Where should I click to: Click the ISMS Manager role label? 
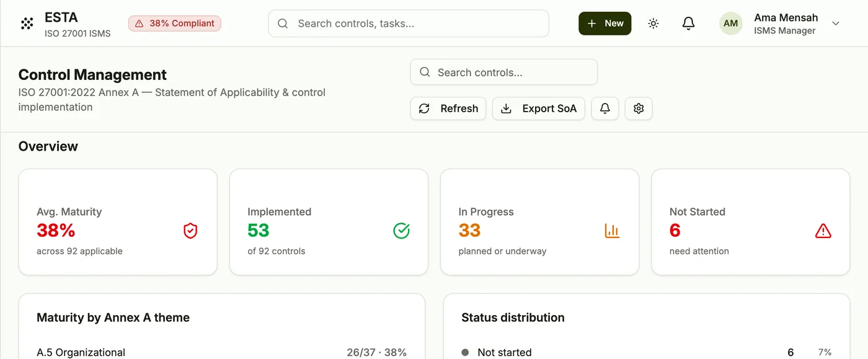[785, 31]
